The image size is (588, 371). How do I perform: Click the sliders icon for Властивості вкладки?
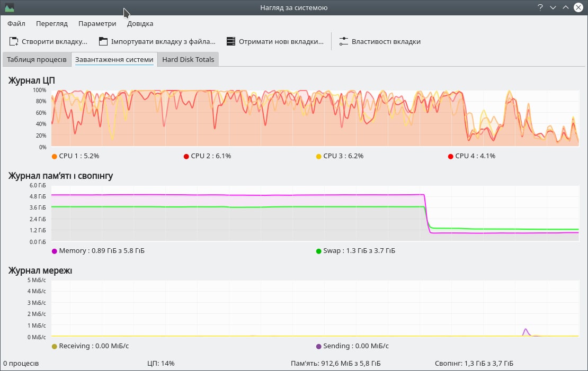pos(343,41)
